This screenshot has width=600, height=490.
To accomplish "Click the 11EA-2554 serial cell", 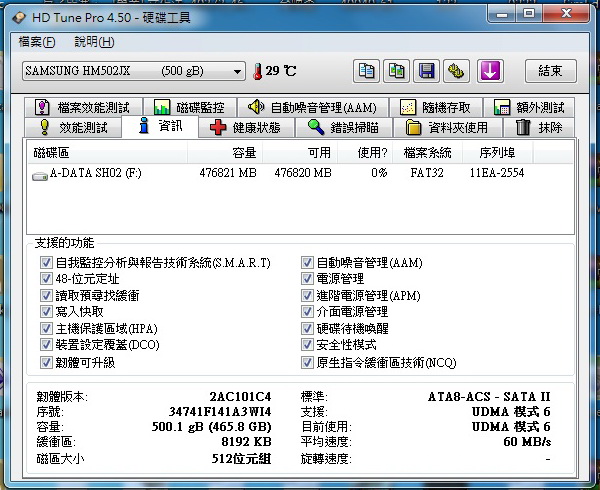I will tap(497, 173).
